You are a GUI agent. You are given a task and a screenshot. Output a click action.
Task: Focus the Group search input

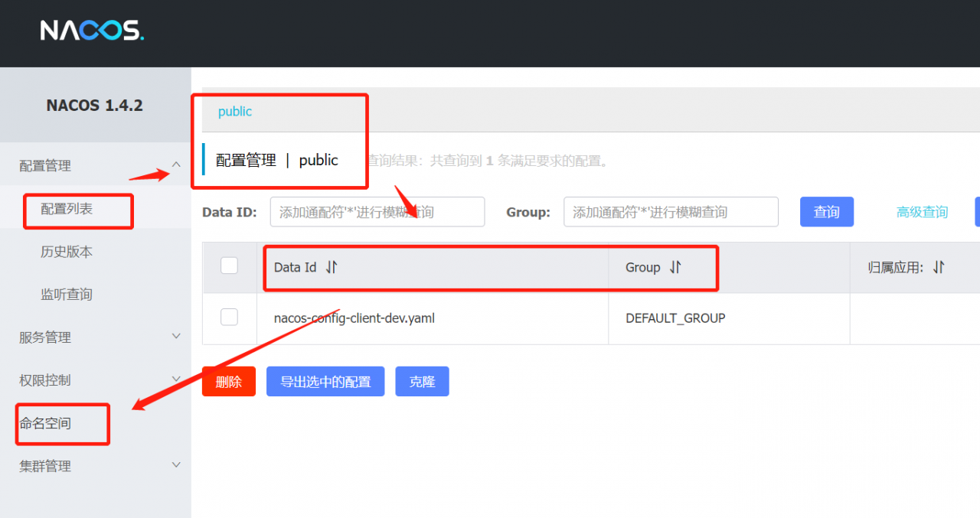click(x=671, y=212)
